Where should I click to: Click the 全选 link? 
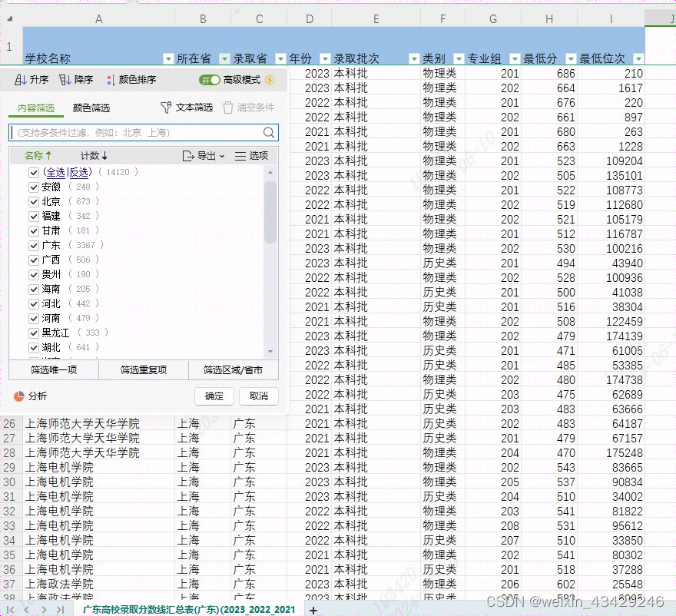[x=55, y=172]
